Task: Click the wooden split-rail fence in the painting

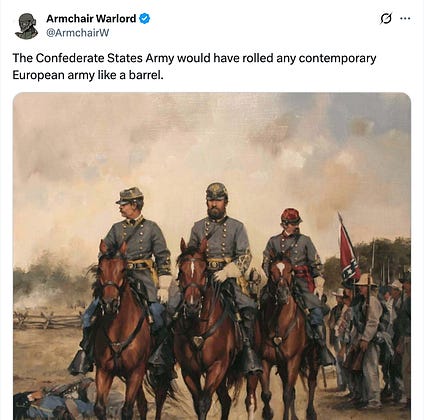Action: pos(48,321)
